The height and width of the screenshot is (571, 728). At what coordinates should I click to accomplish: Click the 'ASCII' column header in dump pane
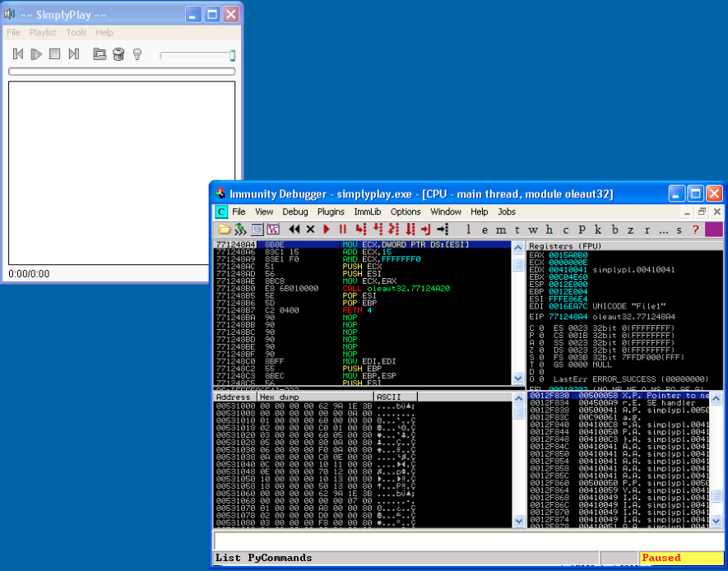(396, 397)
